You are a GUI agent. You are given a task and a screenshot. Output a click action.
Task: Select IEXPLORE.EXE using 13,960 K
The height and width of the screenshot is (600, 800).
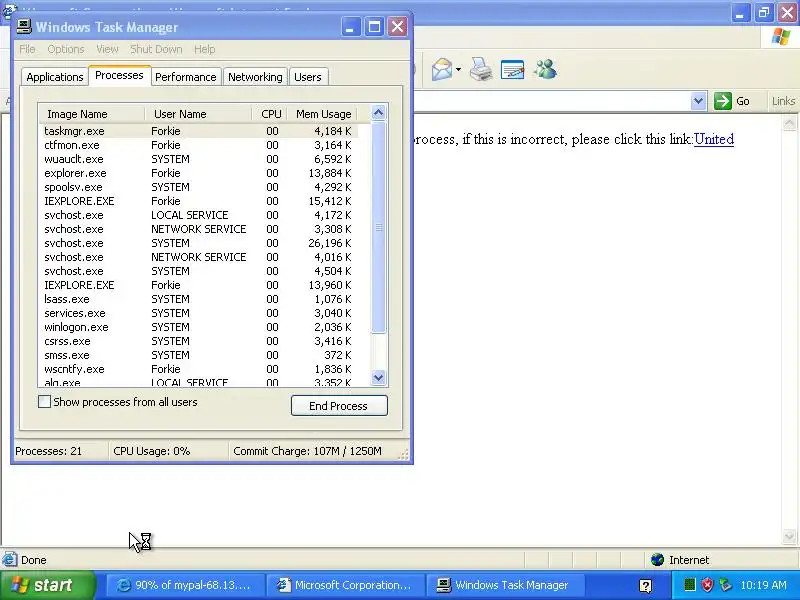click(198, 285)
